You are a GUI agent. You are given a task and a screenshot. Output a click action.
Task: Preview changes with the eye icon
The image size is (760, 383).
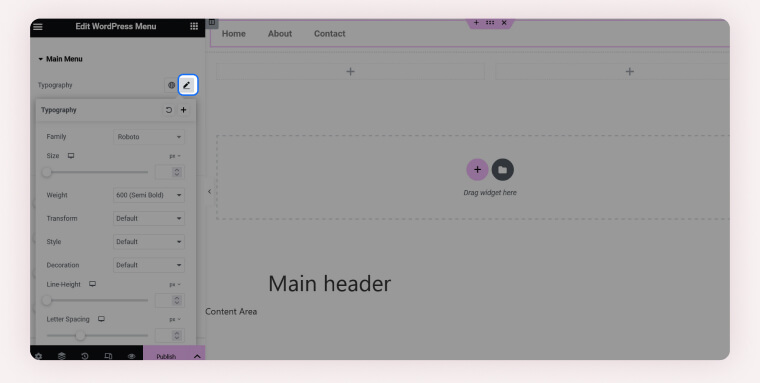131,356
